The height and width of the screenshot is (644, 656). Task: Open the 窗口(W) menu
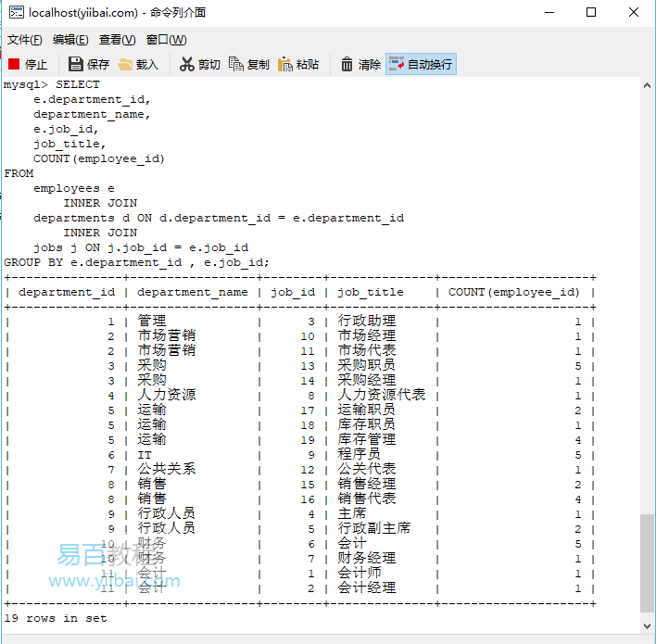click(x=166, y=40)
